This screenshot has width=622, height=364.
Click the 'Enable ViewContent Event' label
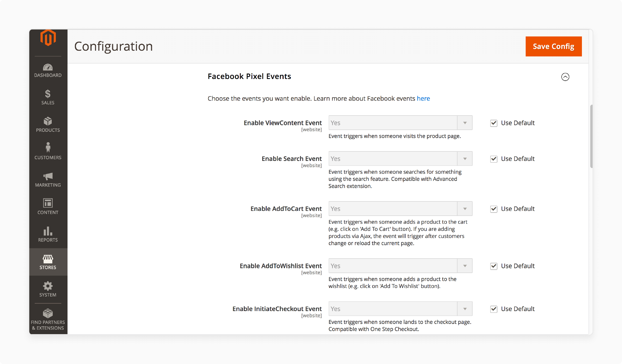pyautogui.click(x=283, y=123)
